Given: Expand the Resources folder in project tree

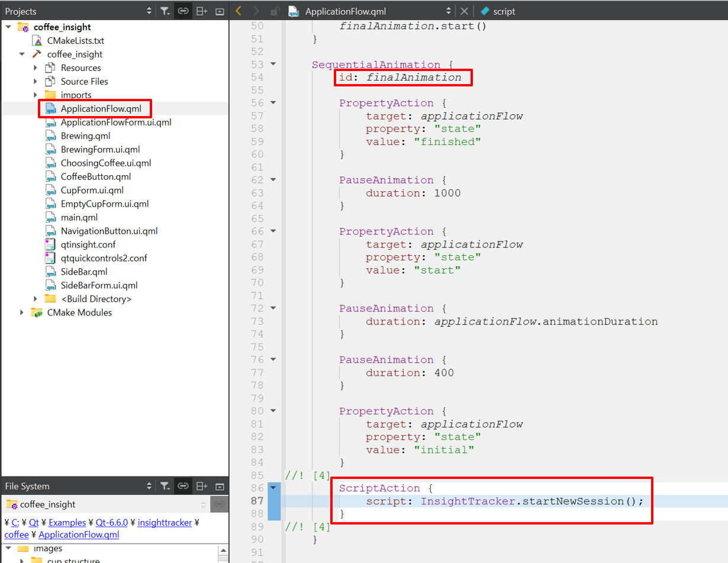Looking at the screenshot, I should (x=36, y=68).
